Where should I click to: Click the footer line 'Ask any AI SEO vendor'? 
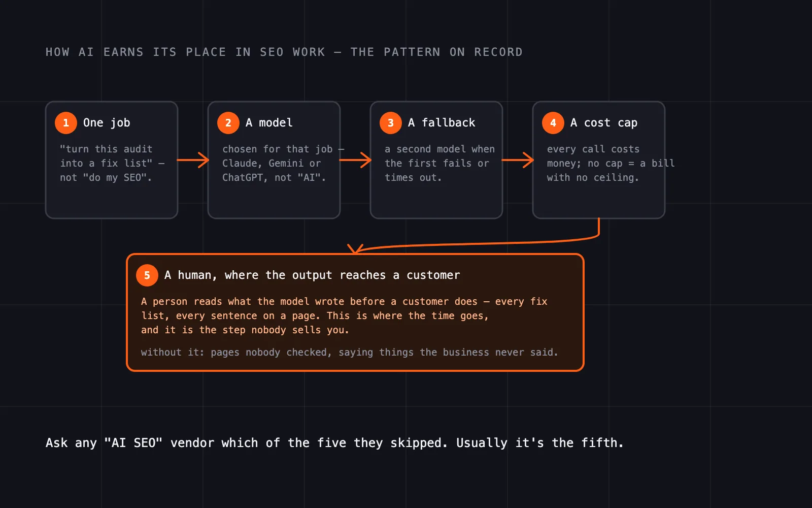(x=334, y=443)
